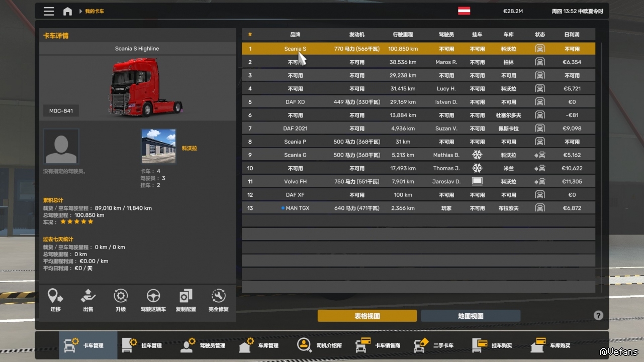Select the 'DAF 2021' brand cell

tap(295, 129)
